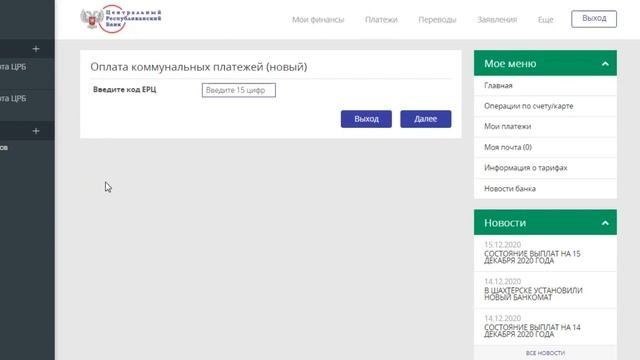This screenshot has height=360, width=640.
Task: Log out via header Выход button
Action: click(594, 19)
